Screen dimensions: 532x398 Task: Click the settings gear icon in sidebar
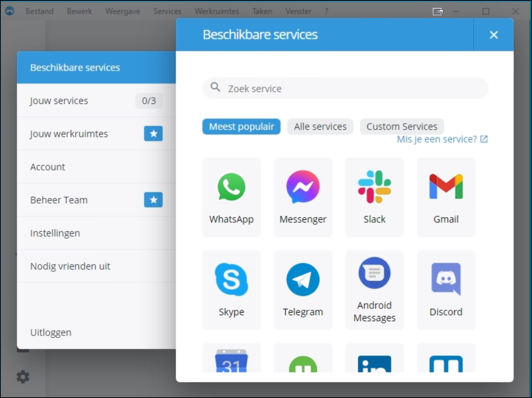click(x=23, y=377)
